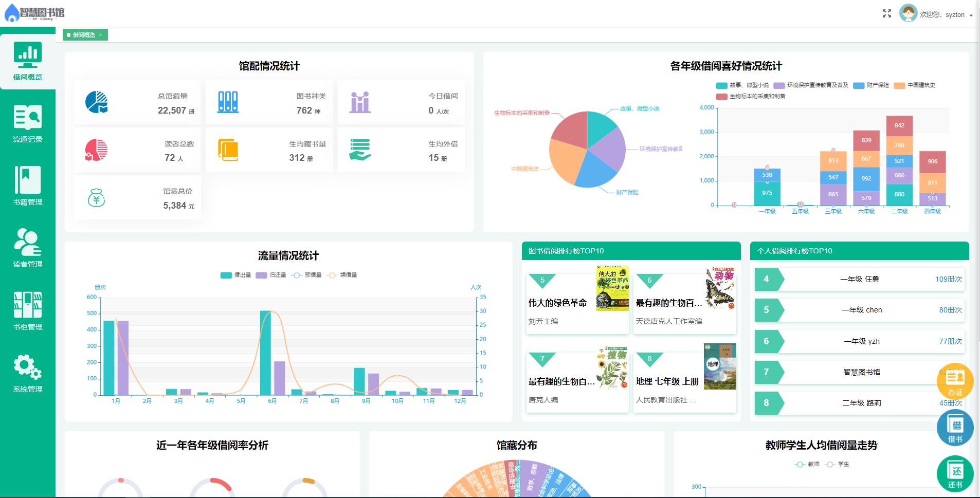This screenshot has width=980, height=498.
Task: Click the 馆藏总价 money bag icon
Action: 97,198
